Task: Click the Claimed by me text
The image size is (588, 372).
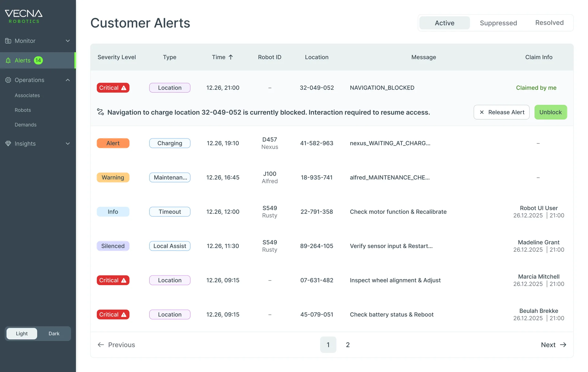Action: [536, 88]
